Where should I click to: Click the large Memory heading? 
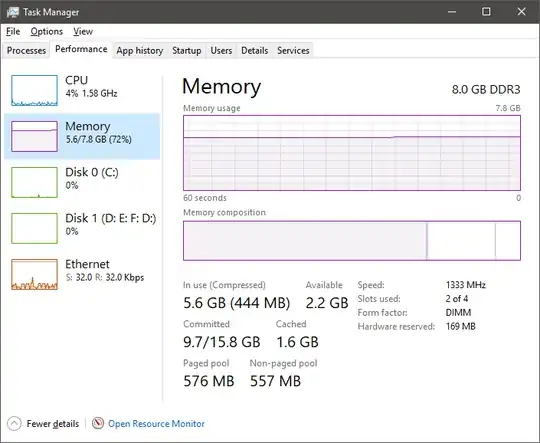221,86
